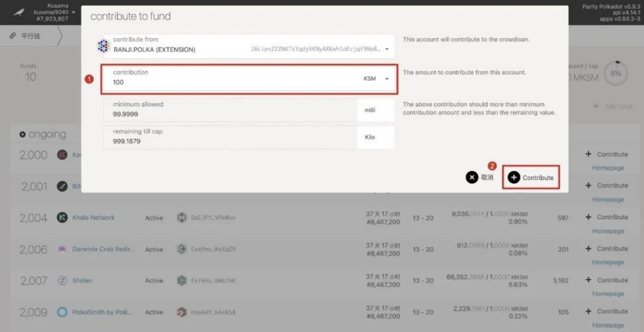
Task: Click the Contribute button in the dialog
Action: (531, 177)
